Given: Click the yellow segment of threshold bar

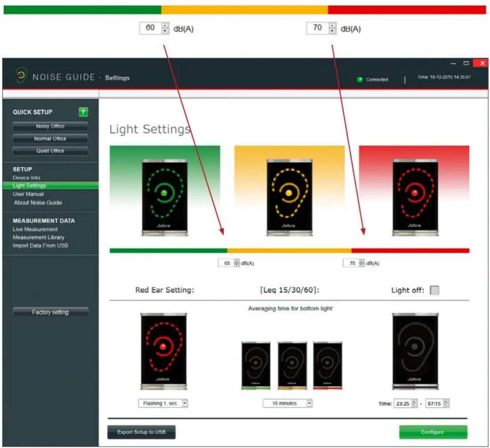Looking at the screenshot, I should (x=290, y=251).
